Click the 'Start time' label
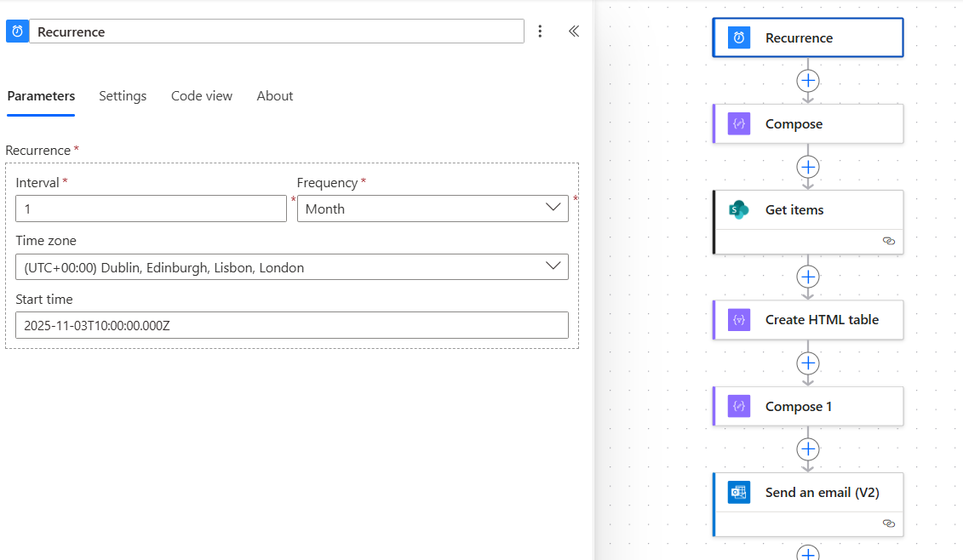Screen dimensions: 963x560 point(44,299)
